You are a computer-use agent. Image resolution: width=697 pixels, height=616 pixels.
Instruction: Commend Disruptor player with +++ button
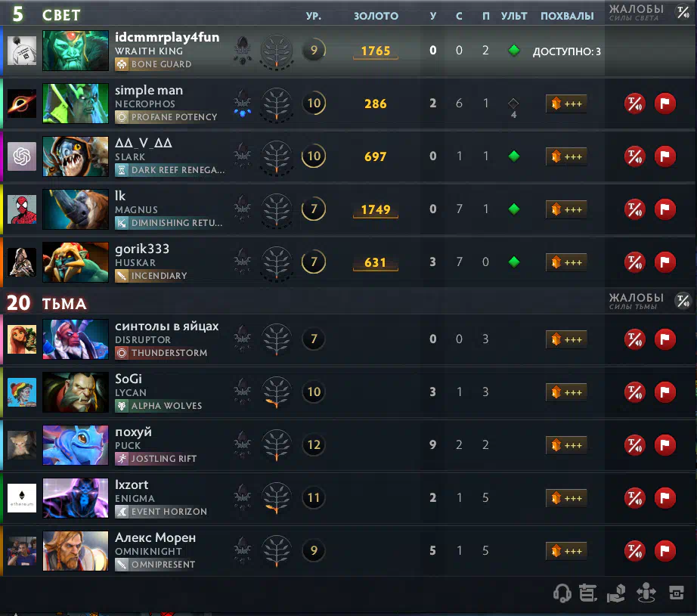pyautogui.click(x=566, y=339)
